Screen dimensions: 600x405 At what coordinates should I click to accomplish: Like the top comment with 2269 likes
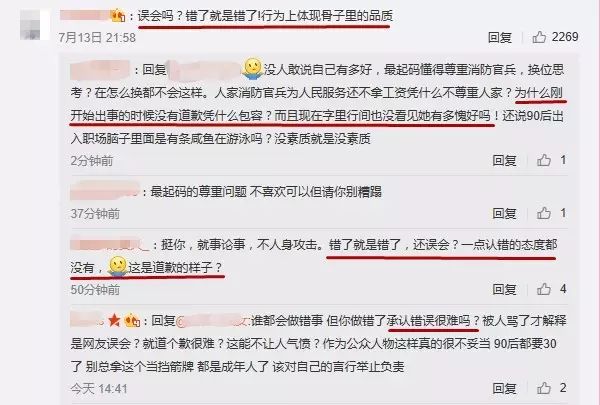[x=539, y=37]
